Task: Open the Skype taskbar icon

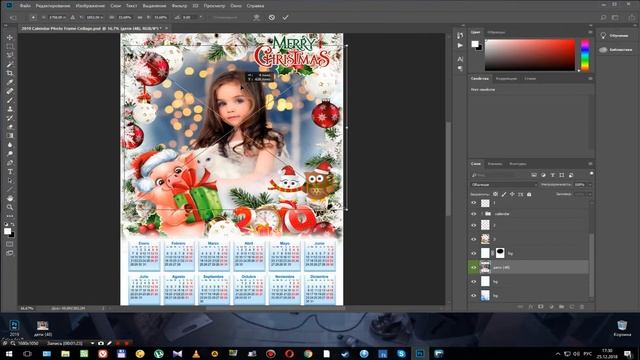Action: [401, 353]
